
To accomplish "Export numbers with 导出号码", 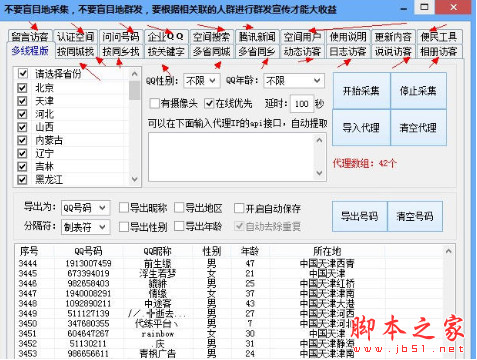I will click(x=360, y=216).
